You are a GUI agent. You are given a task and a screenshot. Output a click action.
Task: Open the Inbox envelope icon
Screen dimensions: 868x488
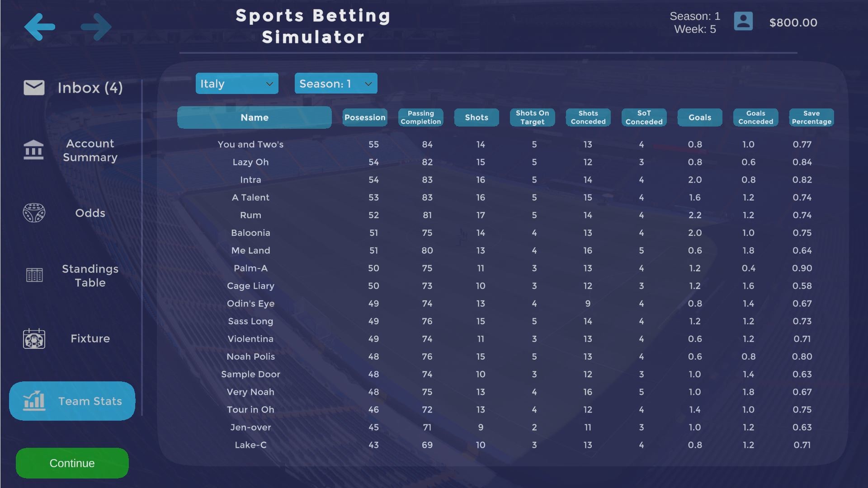(34, 87)
